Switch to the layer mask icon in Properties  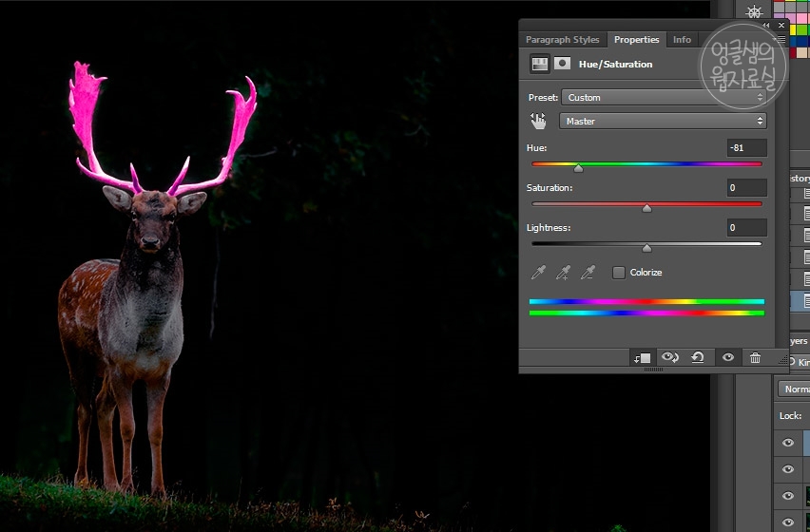[x=562, y=64]
